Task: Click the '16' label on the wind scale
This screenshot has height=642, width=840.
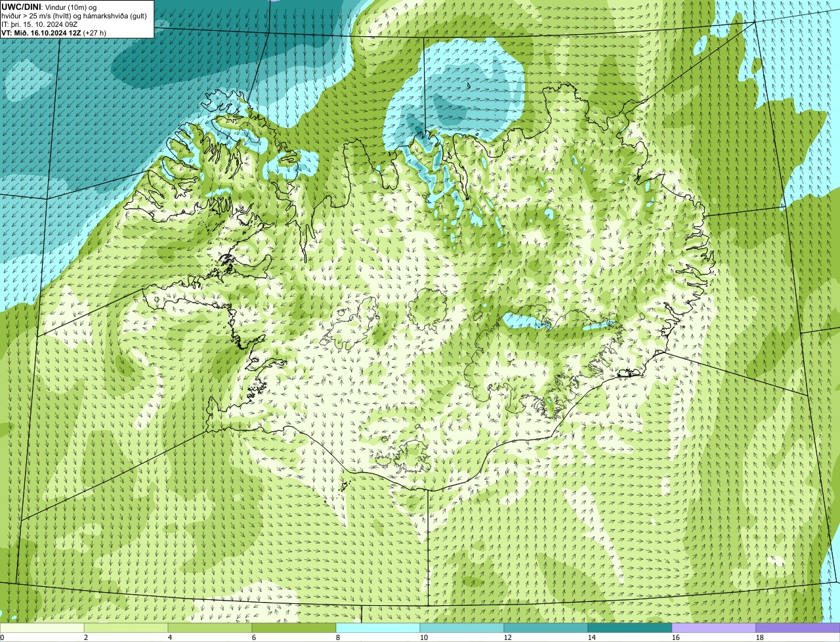Action: (x=676, y=637)
